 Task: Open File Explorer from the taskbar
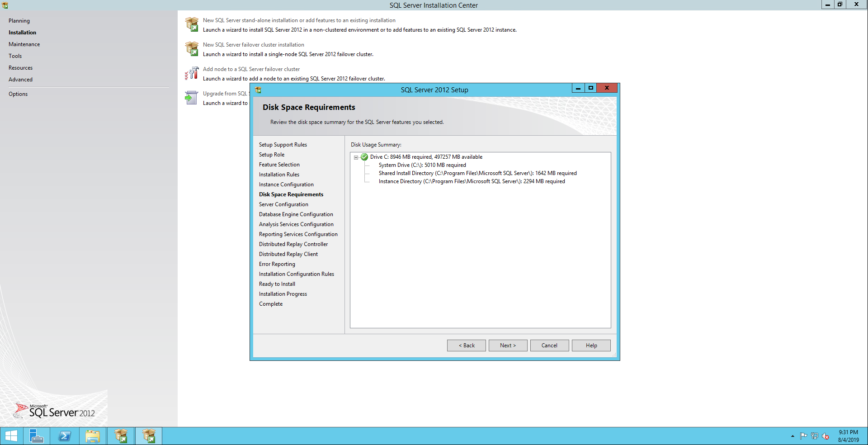click(x=93, y=436)
